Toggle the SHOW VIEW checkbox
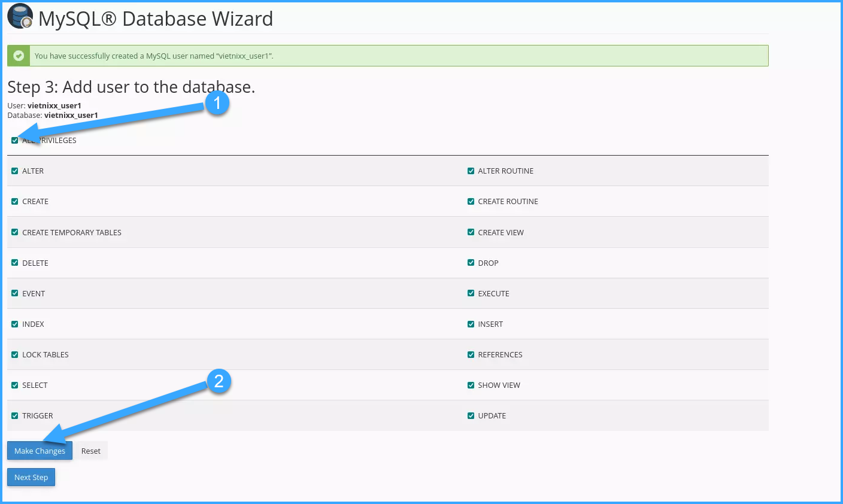Screen dimensions: 843x504 pyautogui.click(x=471, y=385)
